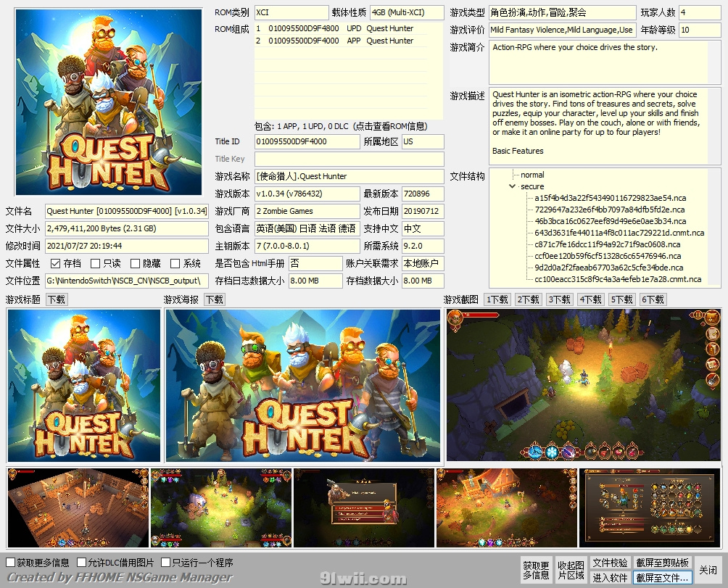
Task: Enable the 允许DLC借用图片 option
Action: pyautogui.click(x=82, y=563)
